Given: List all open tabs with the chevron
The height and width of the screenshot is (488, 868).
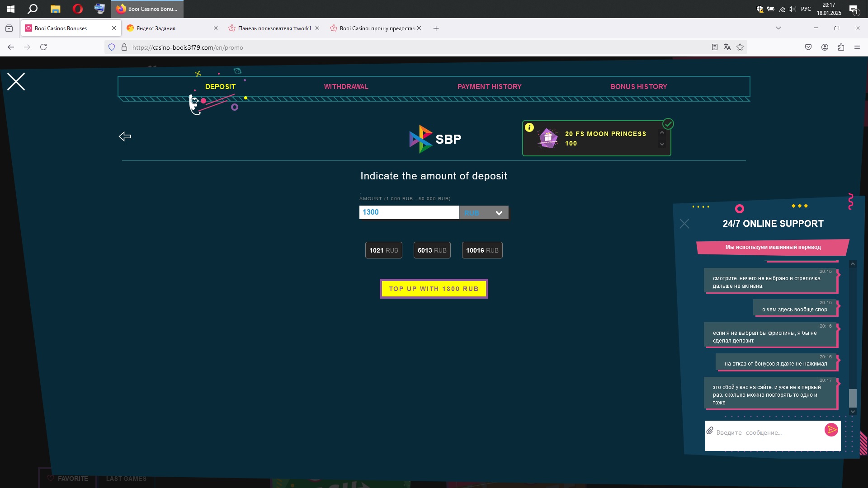Looking at the screenshot, I should coord(778,28).
